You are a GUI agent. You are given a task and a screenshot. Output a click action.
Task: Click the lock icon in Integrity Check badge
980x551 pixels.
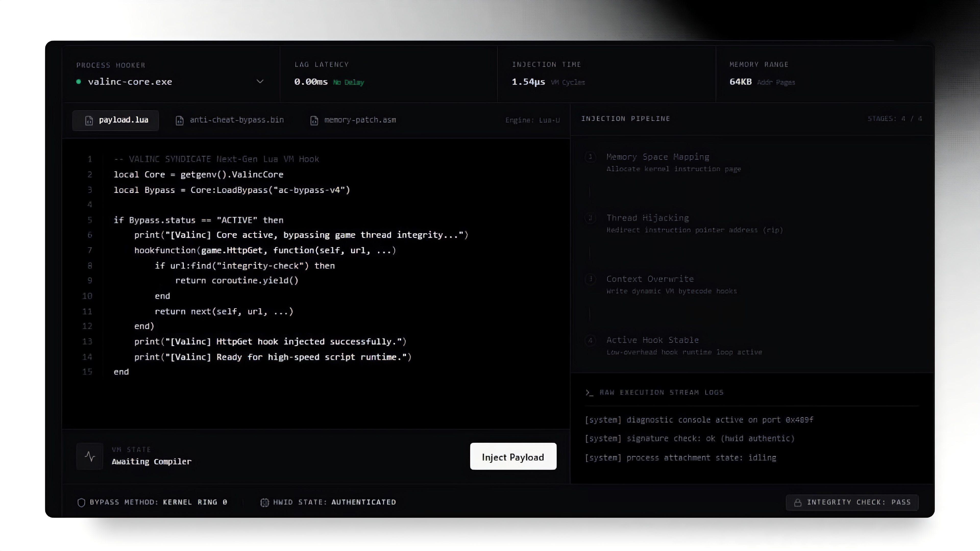pyautogui.click(x=798, y=503)
